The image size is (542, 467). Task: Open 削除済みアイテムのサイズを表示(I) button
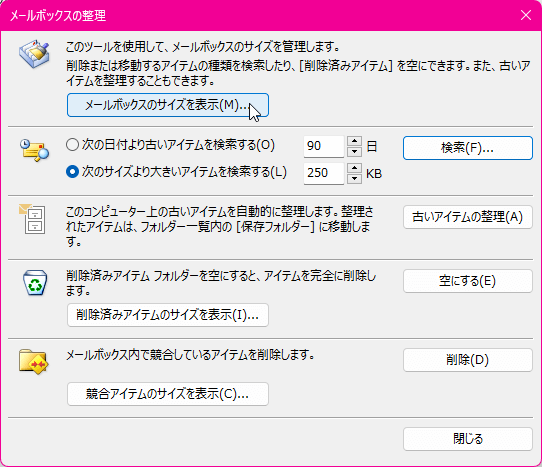tap(168, 315)
